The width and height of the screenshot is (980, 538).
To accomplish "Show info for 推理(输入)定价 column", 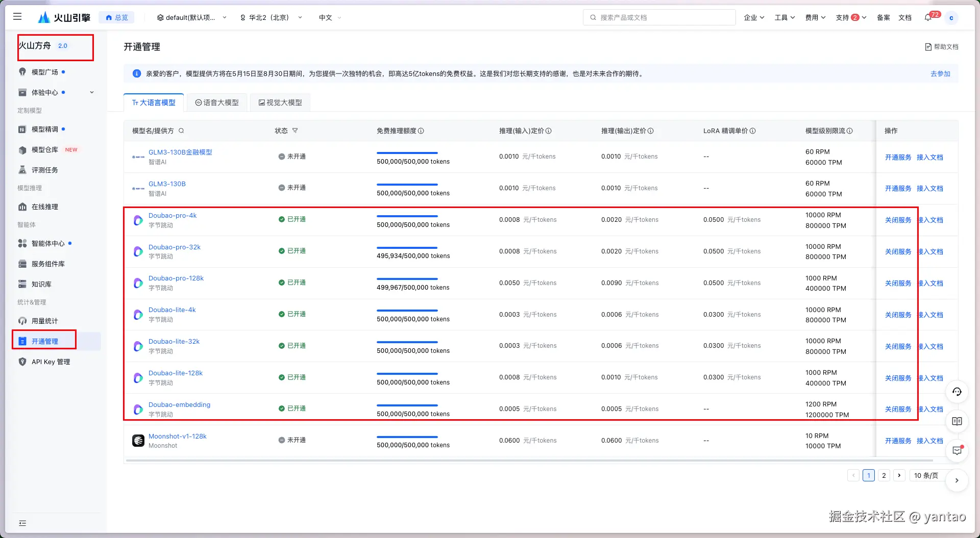I will pyautogui.click(x=549, y=131).
